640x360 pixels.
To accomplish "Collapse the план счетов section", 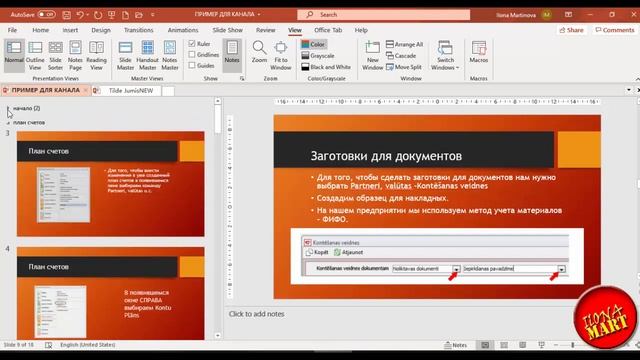I will pyautogui.click(x=8, y=123).
